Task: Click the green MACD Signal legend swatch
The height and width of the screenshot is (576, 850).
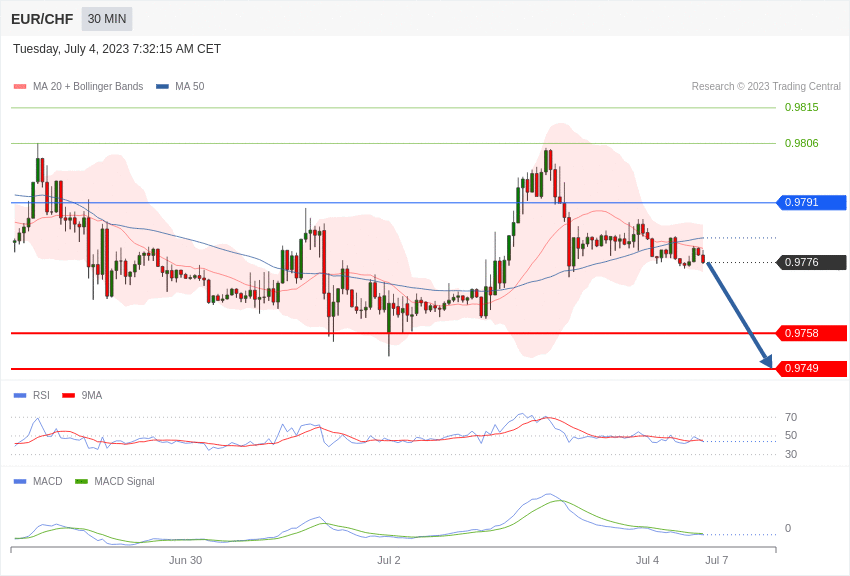Action: (81, 482)
